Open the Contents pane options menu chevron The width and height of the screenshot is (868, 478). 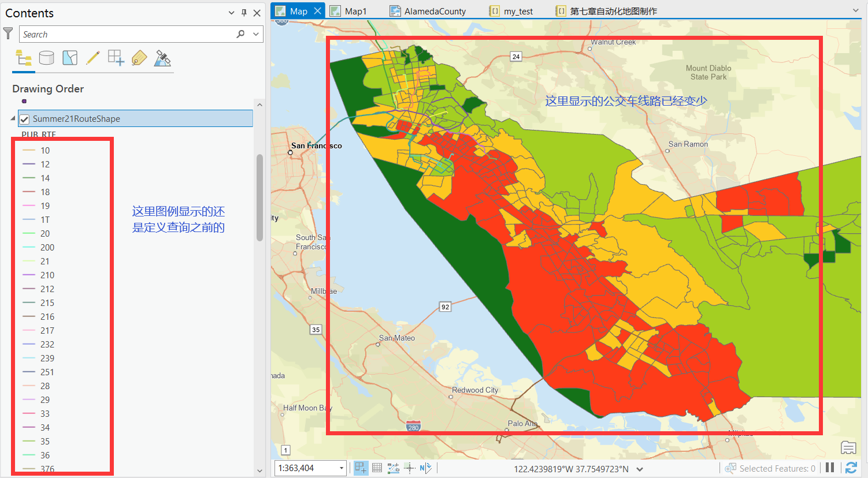(x=231, y=13)
